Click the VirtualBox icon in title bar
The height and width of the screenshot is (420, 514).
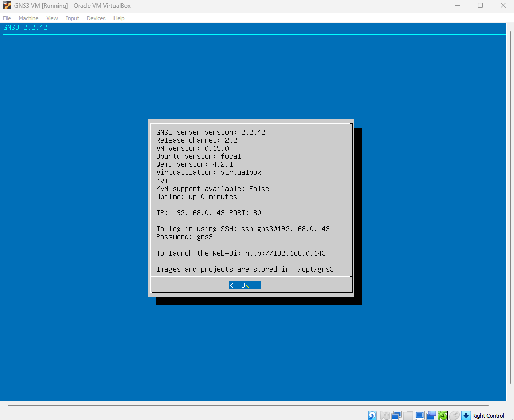coord(7,6)
